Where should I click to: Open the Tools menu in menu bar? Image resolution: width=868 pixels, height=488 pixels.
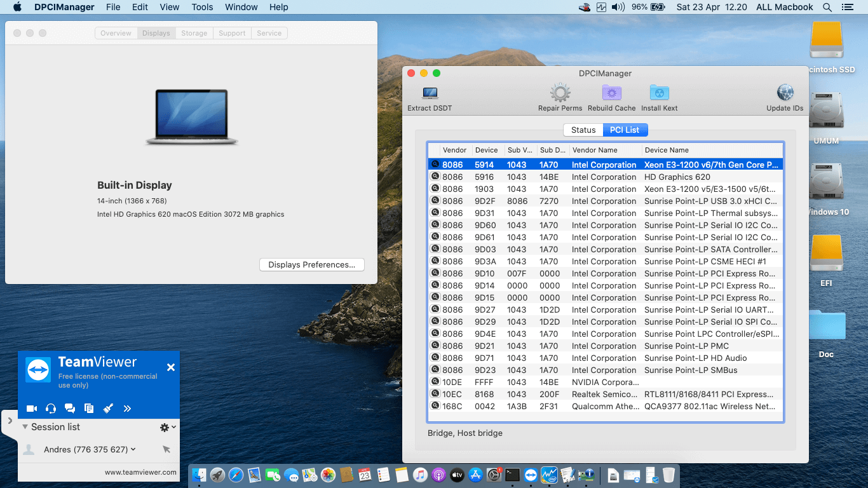(202, 7)
